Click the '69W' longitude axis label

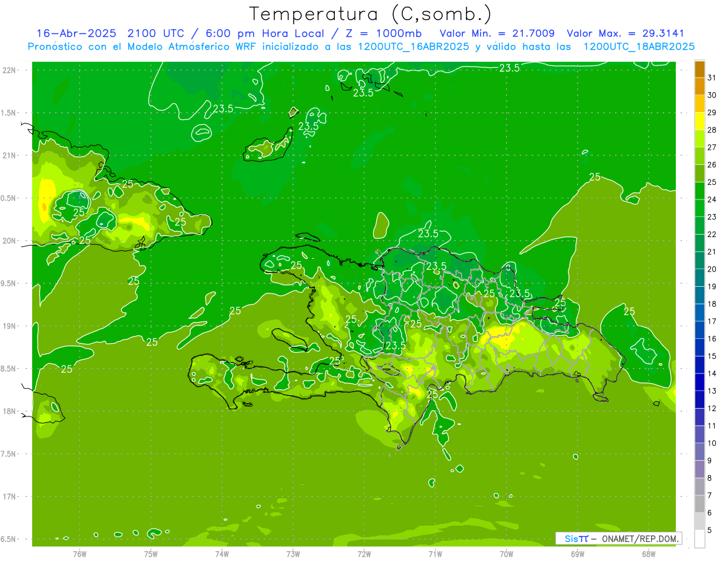pos(578,554)
